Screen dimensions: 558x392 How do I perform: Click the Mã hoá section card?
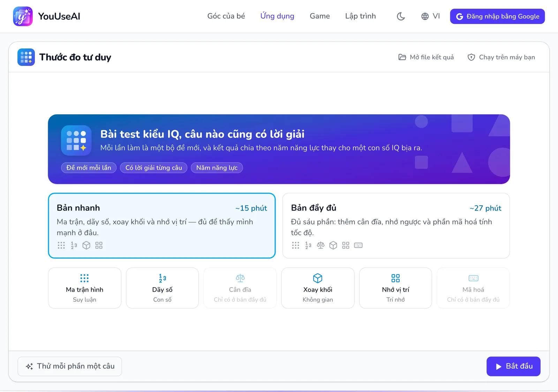[473, 288]
